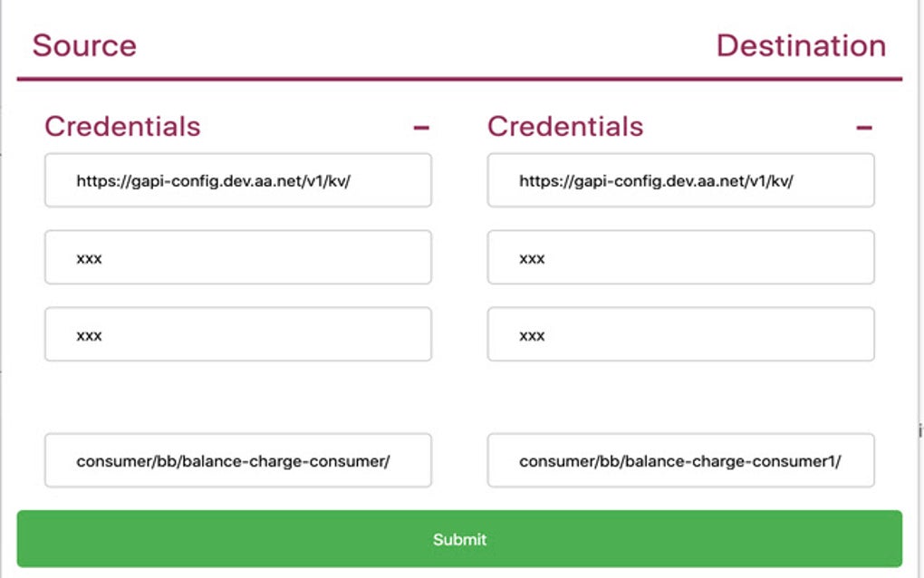Click the Source Credentials heading text
Screen dimensions: 924x578
[x=121, y=126]
